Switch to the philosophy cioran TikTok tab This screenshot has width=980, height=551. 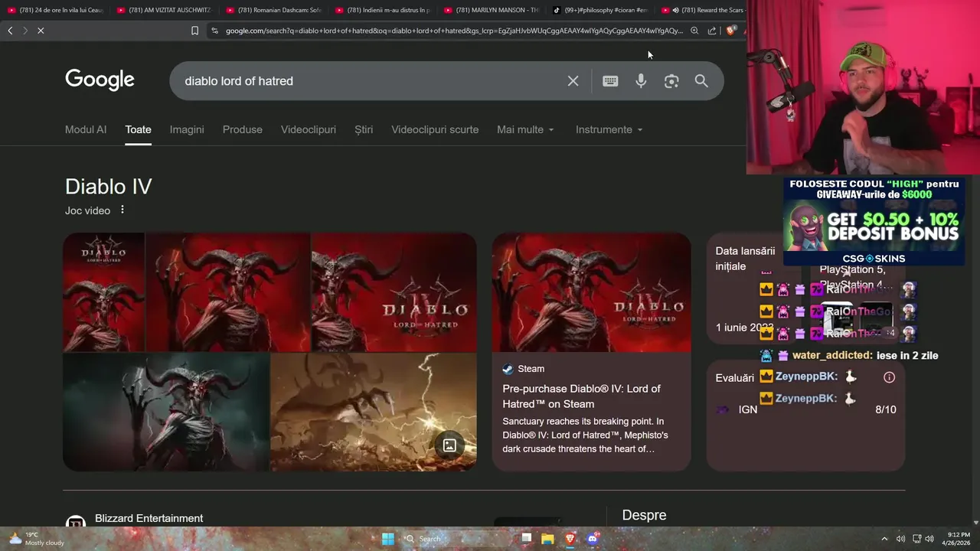600,10
